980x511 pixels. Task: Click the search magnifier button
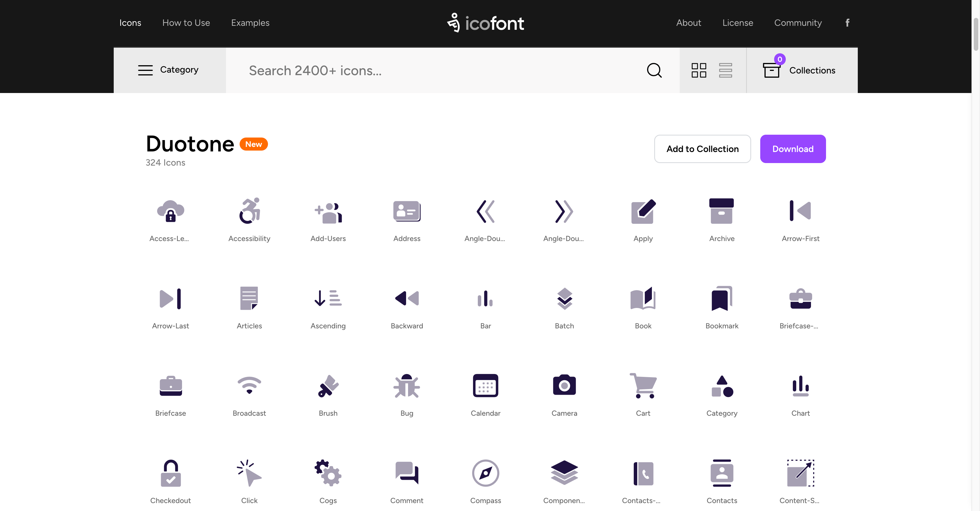[x=654, y=70]
